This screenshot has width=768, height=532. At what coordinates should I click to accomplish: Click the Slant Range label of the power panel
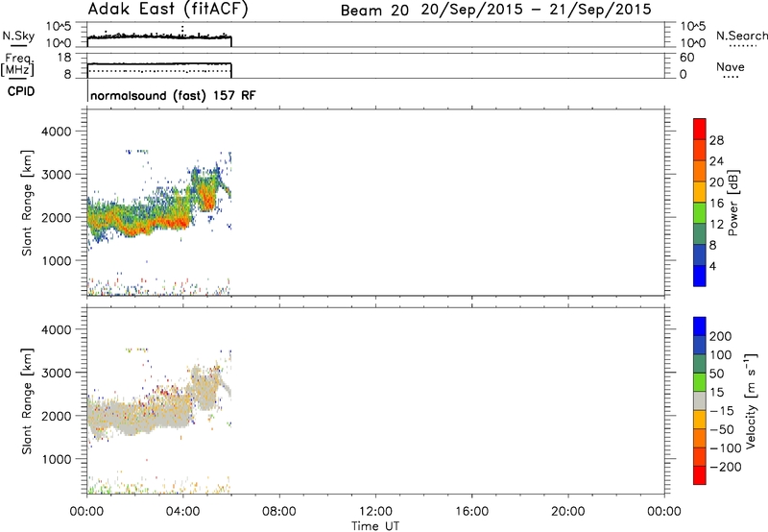[x=27, y=203]
